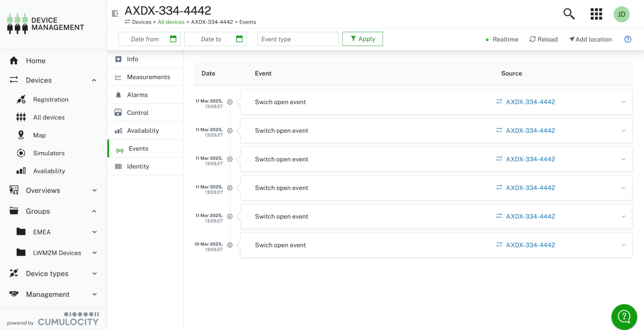Click the search magnifier icon

pos(568,14)
